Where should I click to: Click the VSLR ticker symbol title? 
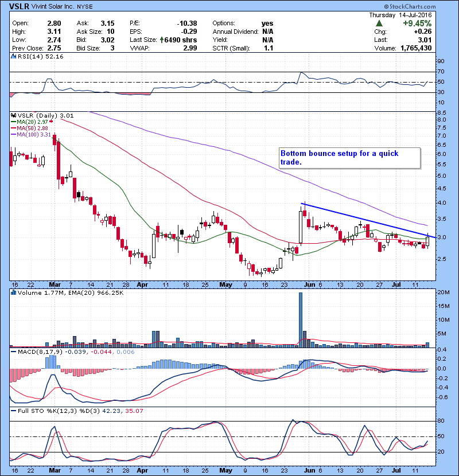coord(19,6)
